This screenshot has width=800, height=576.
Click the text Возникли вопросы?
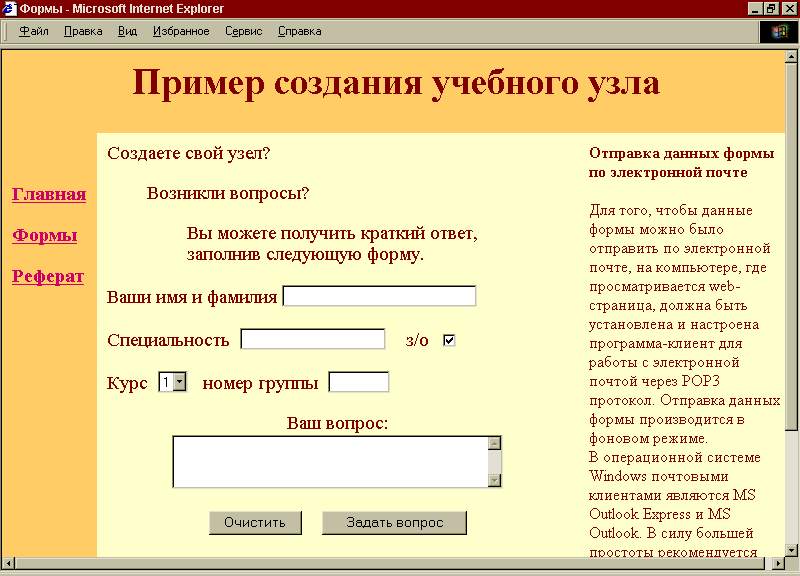[x=228, y=193]
